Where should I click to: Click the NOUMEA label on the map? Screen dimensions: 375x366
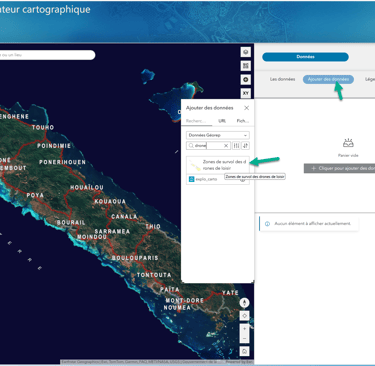[177, 308]
